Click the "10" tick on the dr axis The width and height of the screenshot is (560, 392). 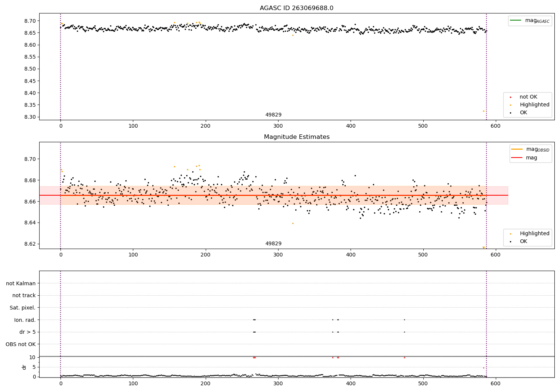[x=32, y=357]
